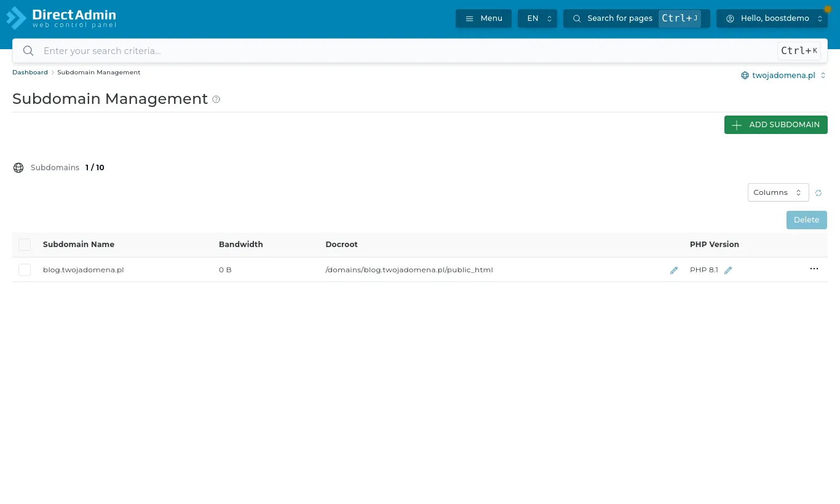Open the Hello, boostdemo user dropdown
The width and height of the screenshot is (840, 504).
point(772,18)
